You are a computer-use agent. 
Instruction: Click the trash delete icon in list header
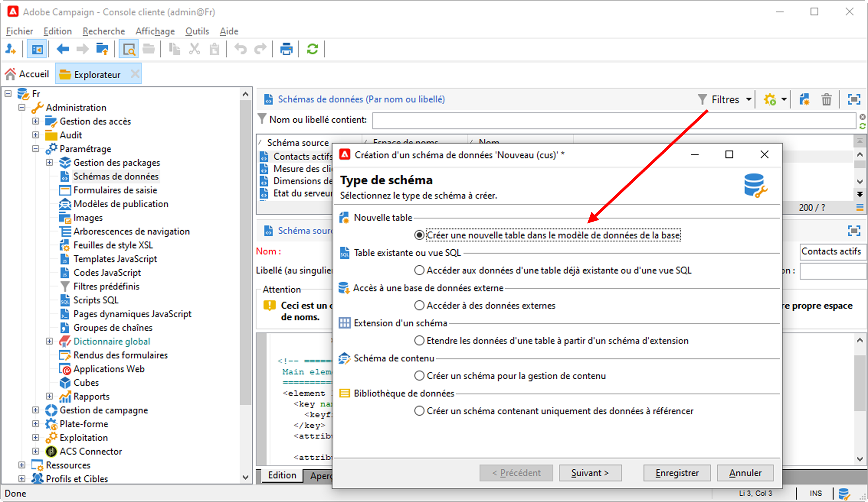tap(826, 99)
